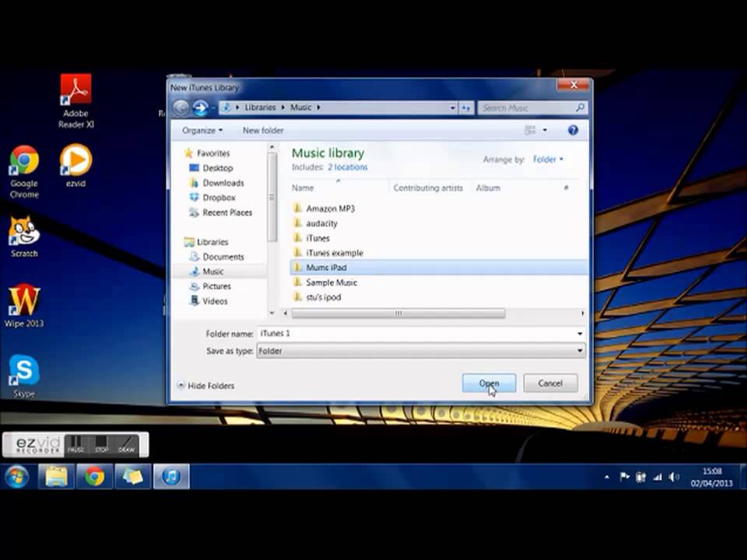
Task: Open File Explorer from the taskbar
Action: 56,477
